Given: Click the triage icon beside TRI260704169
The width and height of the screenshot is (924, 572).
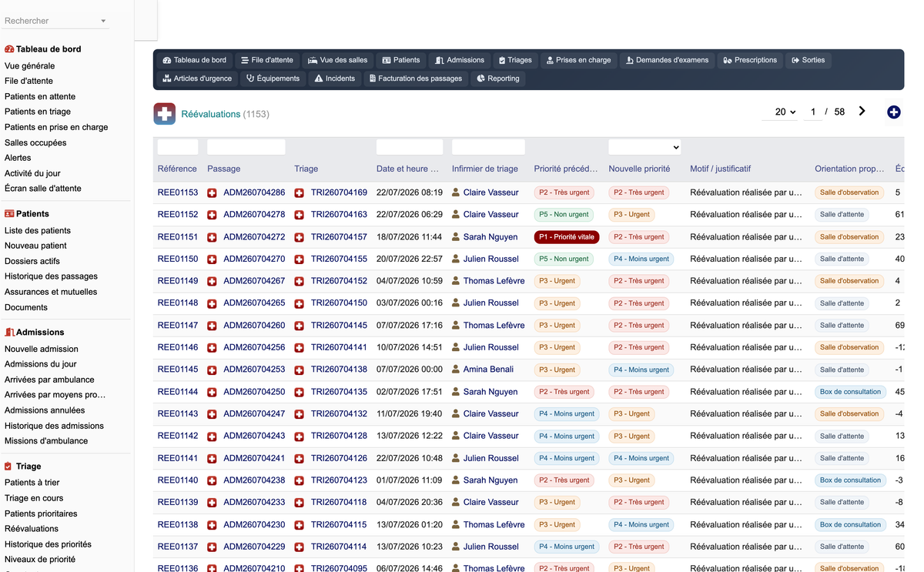Looking at the screenshot, I should tap(300, 192).
